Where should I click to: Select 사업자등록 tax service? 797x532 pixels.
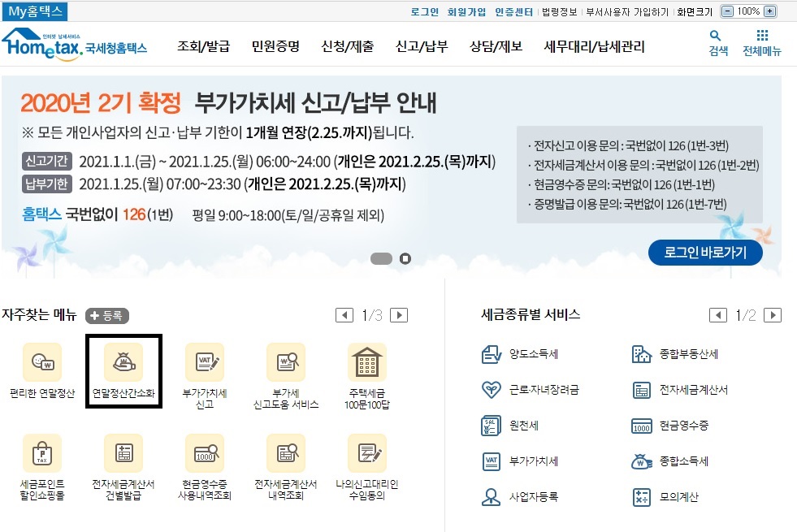point(520,497)
